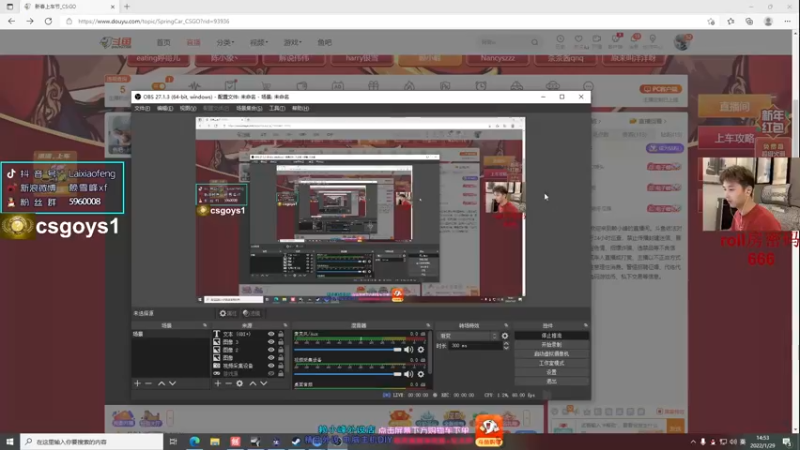Enable 工作室模式 studio mode
This screenshot has height=450, width=800.
[552, 363]
